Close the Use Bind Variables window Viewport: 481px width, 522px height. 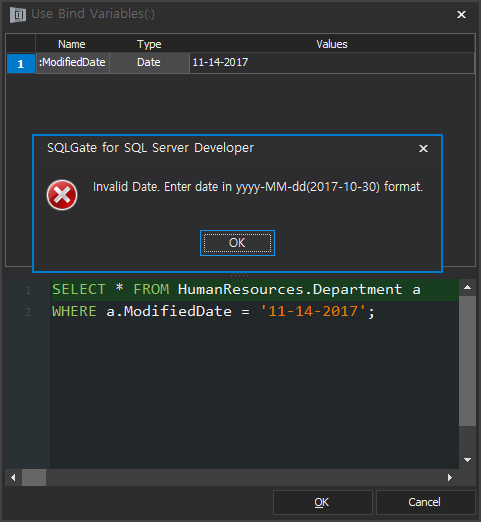pyautogui.click(x=461, y=14)
